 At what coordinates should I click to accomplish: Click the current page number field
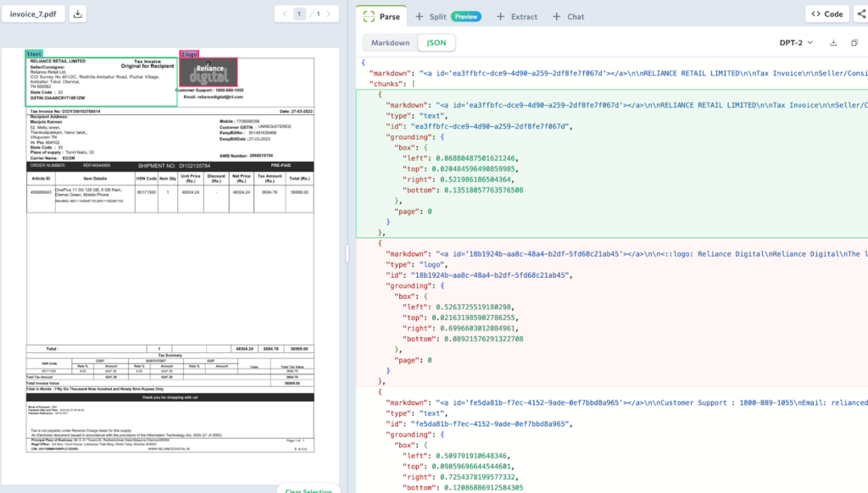tap(300, 14)
